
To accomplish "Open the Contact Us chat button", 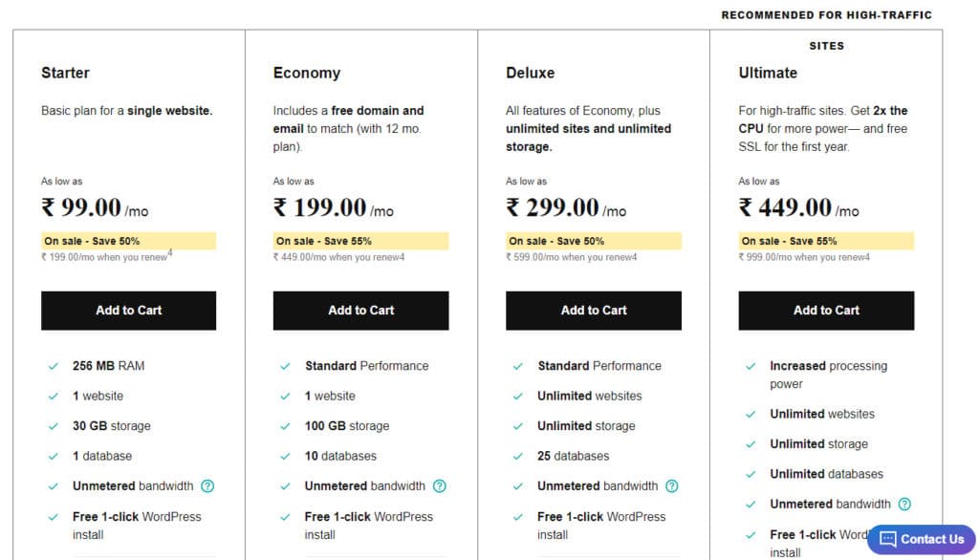I will [x=922, y=539].
